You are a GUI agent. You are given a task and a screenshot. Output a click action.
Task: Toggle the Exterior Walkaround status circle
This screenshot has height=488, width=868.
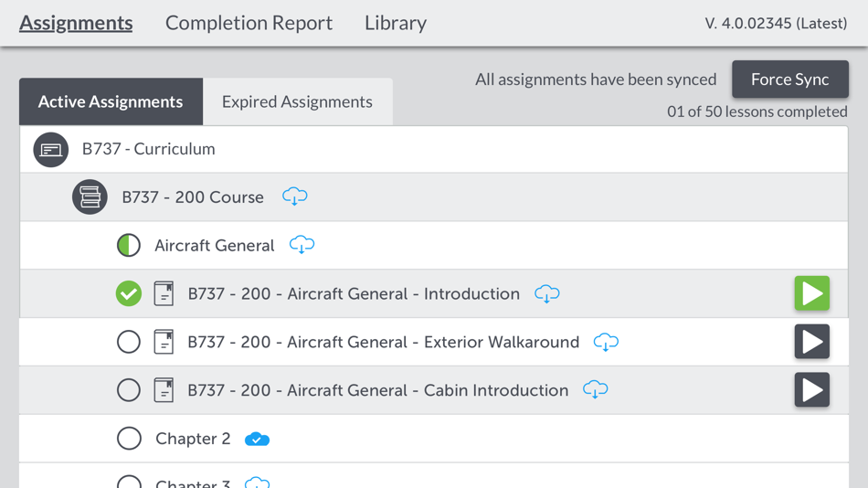(x=129, y=342)
